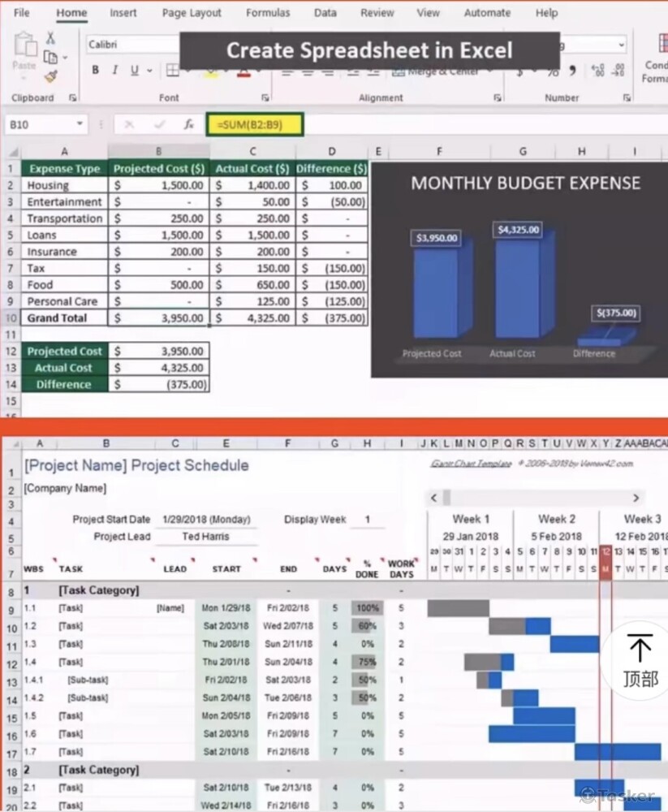Click the Gantt chart week scrollbar track
The height and width of the screenshot is (812, 668).
(536, 498)
